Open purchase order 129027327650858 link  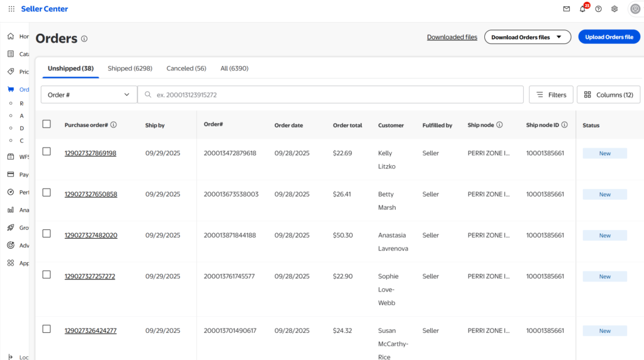click(91, 194)
